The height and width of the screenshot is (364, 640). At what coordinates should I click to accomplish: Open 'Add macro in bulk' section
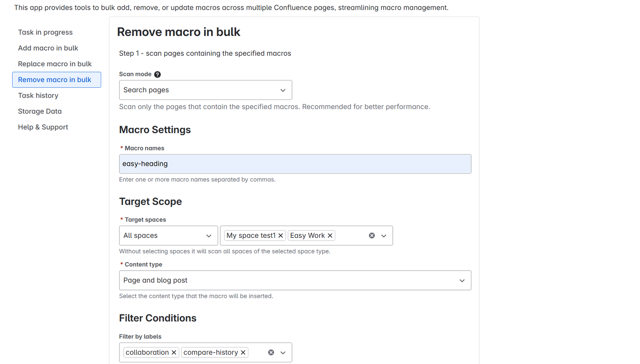tap(48, 48)
